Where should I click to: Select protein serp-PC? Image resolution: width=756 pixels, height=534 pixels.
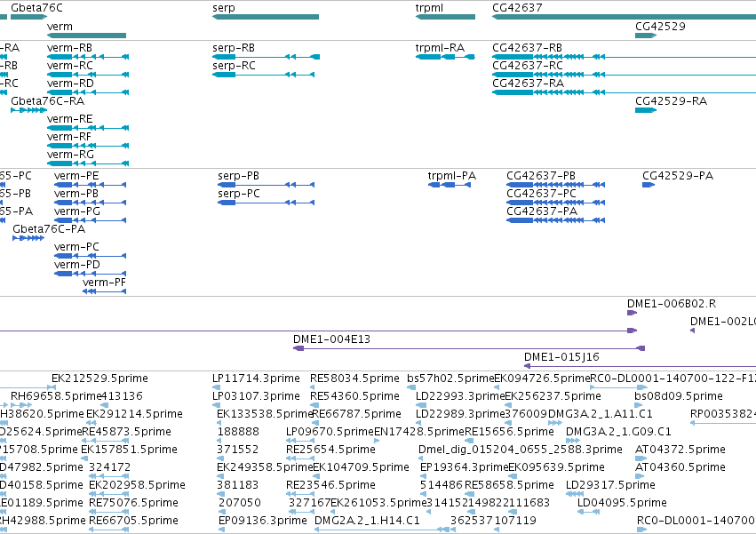pos(239,194)
